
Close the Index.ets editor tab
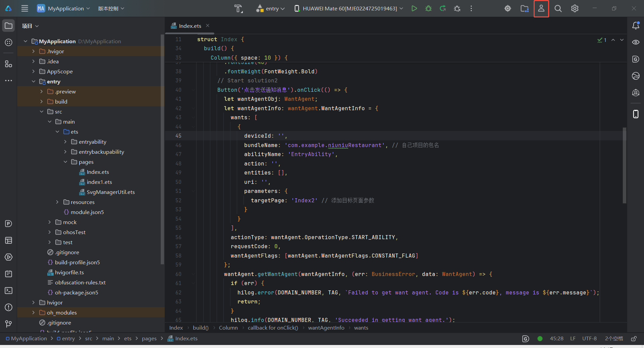coord(208,25)
